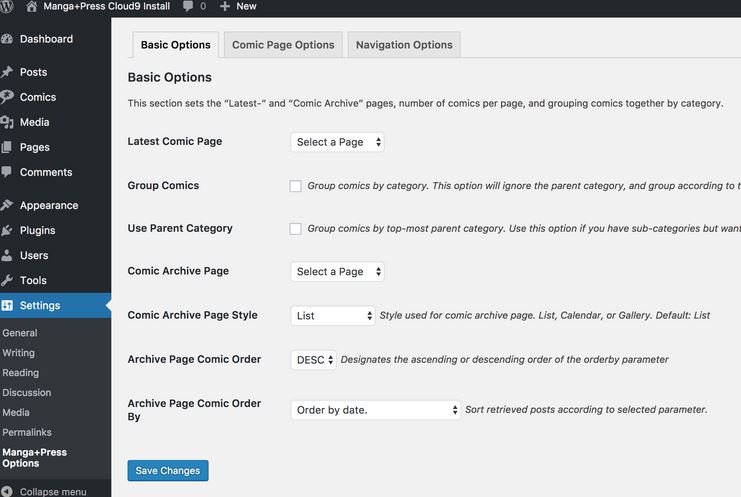Click the Archive Page Comic Order By label
Screen dimensions: 741x497
[194, 410]
